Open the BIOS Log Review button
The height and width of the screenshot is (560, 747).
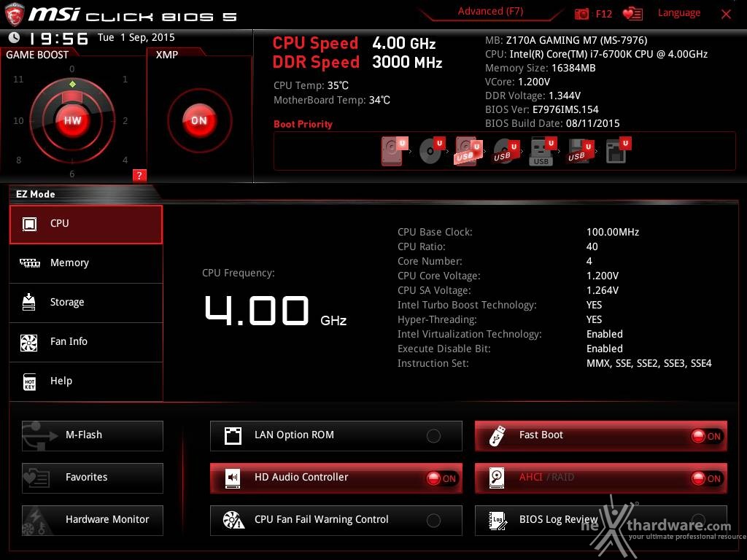click(601, 520)
